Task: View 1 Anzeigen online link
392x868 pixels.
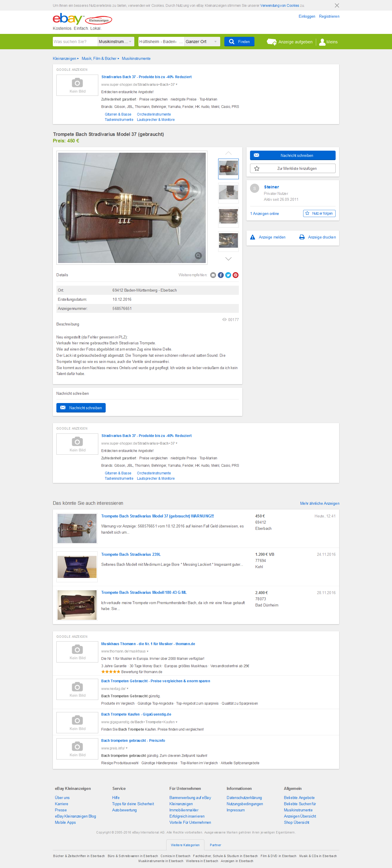Action: (x=264, y=214)
